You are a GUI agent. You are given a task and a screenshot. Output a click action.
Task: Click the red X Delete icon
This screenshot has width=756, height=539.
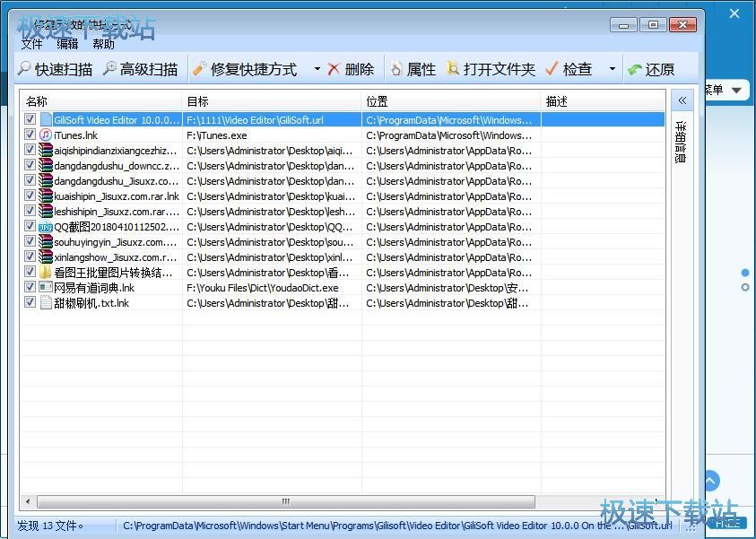tap(334, 69)
